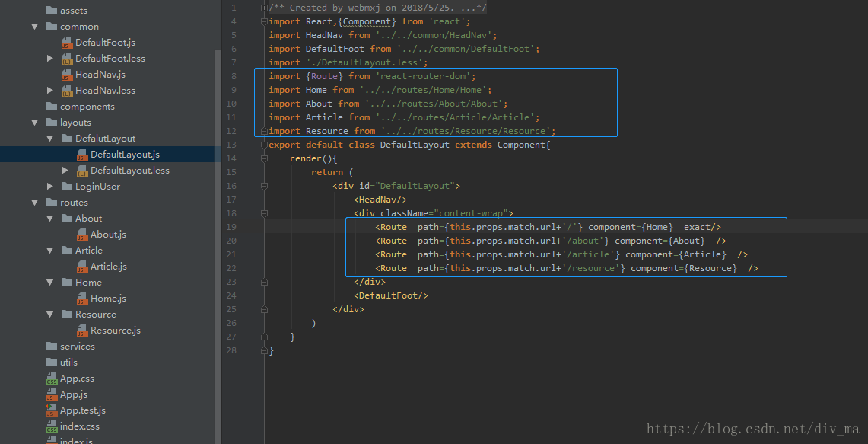Select the Home folder in routes
Screen dimensions: 868x444
(88, 283)
